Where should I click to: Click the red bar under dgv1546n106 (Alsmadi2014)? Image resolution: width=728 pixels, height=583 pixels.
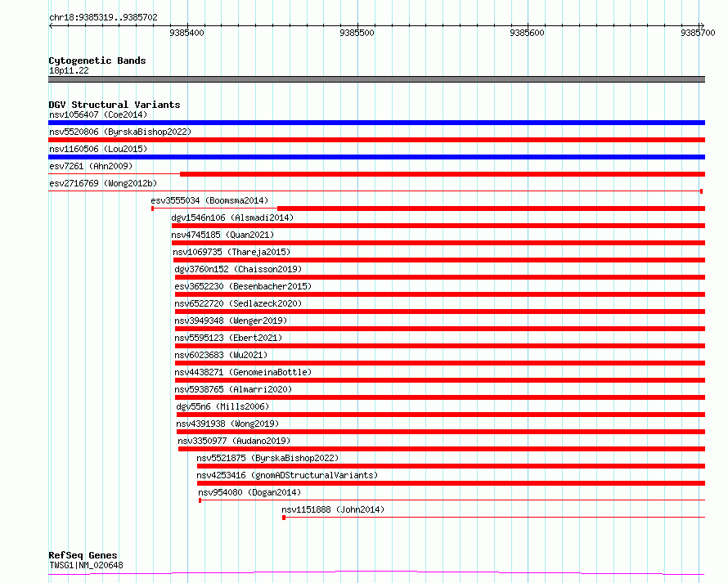click(x=438, y=226)
